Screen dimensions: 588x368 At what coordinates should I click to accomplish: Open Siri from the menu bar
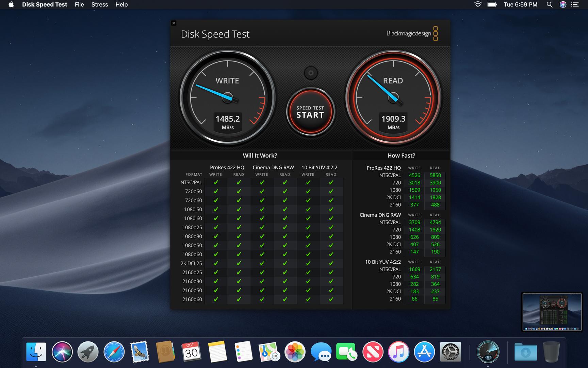563,4
